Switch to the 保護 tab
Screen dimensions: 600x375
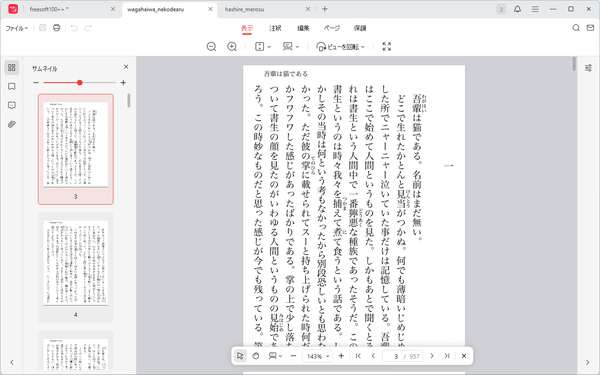pos(360,28)
